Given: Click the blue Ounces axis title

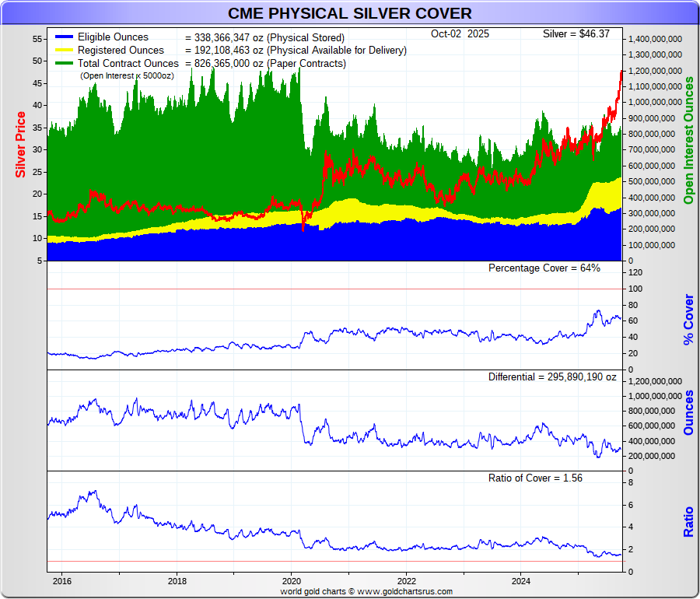Looking at the screenshot, I should tap(689, 413).
